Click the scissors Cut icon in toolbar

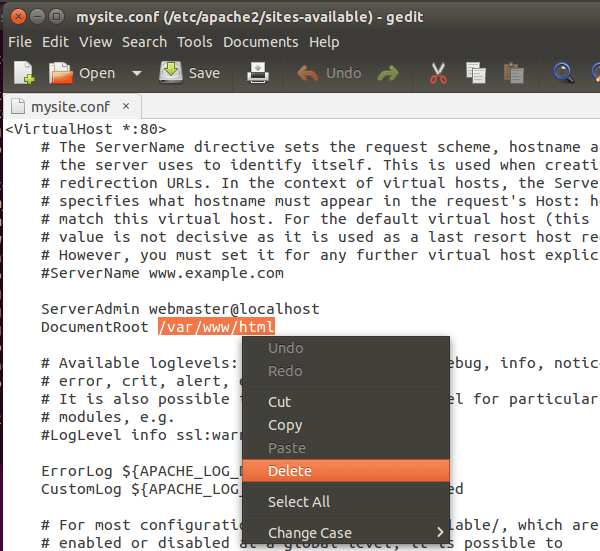pyautogui.click(x=438, y=73)
